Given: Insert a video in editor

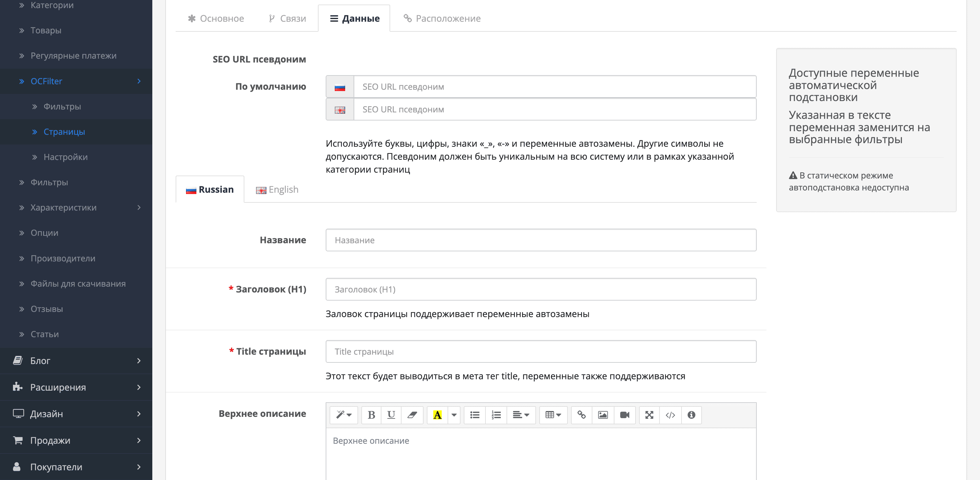Looking at the screenshot, I should tap(624, 415).
